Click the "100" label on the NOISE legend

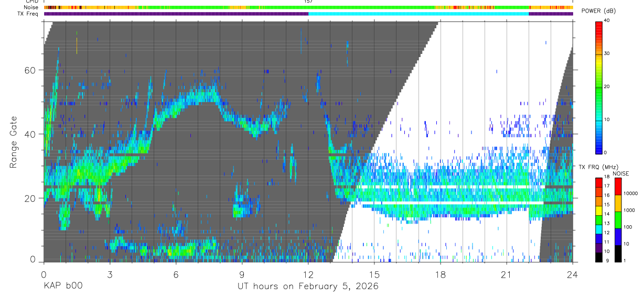pos(628,227)
